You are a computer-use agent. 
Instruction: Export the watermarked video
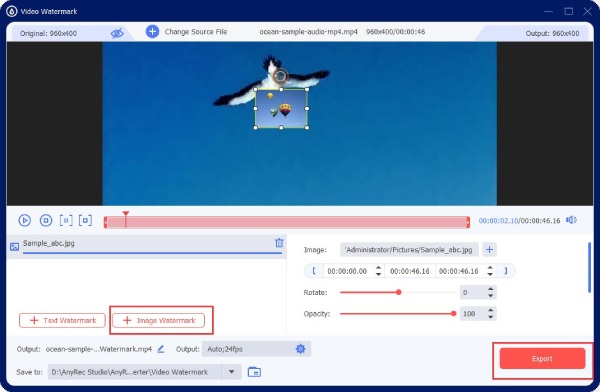point(542,359)
